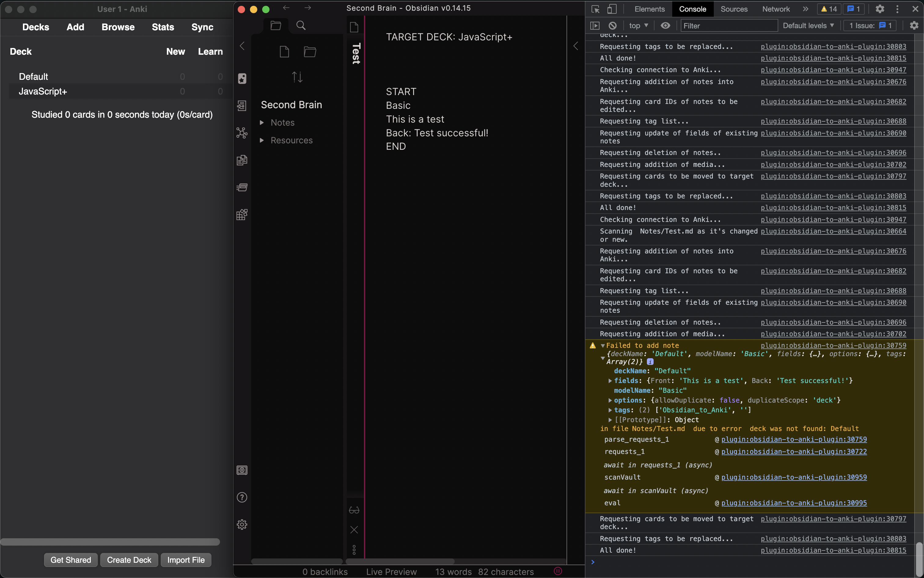
Task: Toggle the live expression eye icon
Action: pos(665,26)
